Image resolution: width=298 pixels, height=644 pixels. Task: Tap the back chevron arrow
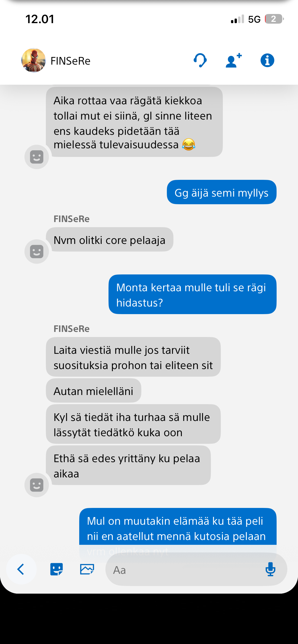(x=21, y=569)
